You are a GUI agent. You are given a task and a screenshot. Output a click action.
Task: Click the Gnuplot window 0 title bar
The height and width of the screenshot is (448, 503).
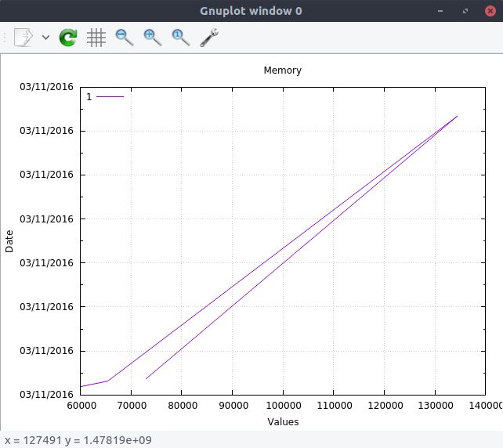click(251, 11)
